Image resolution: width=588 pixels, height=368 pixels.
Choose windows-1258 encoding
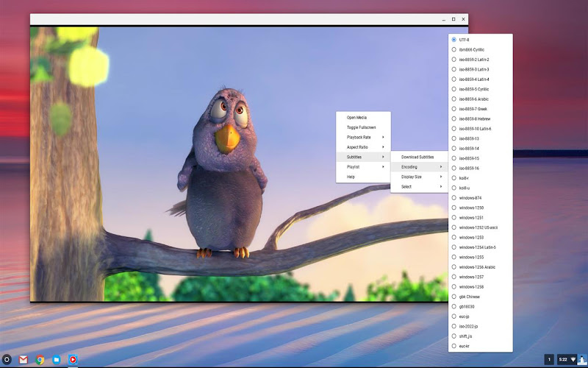point(481,287)
